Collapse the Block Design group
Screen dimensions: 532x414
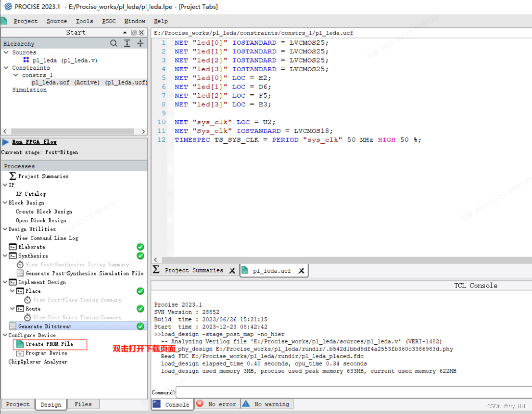click(5, 202)
